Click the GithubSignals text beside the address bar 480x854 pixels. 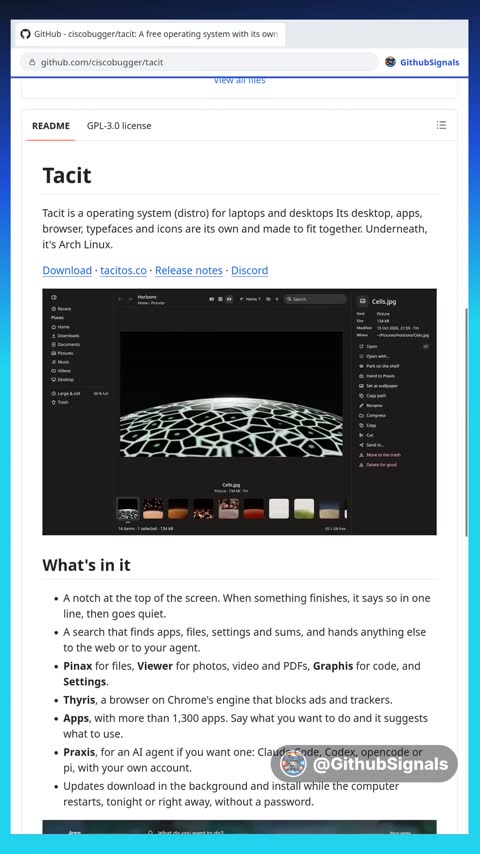click(x=430, y=62)
